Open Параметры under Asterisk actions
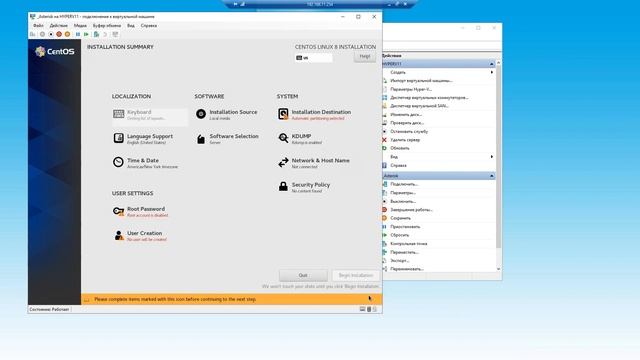640x360 pixels. coord(402,193)
